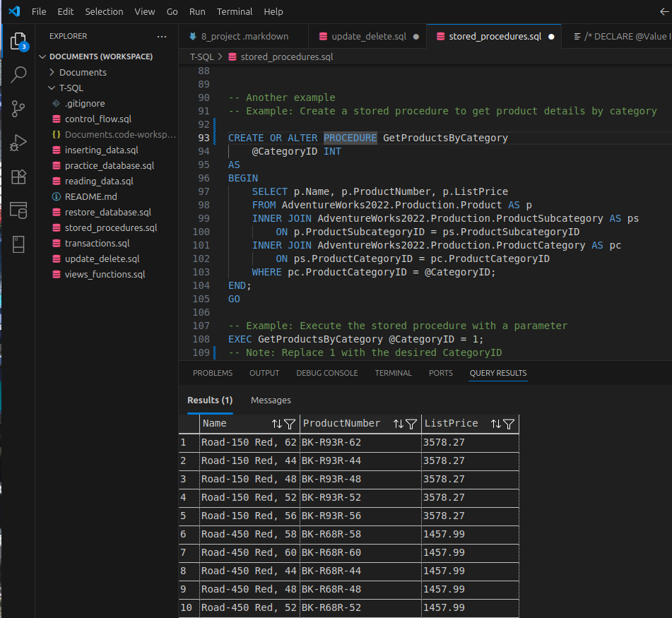Open Explorer more actions ellipsis

tap(162, 36)
